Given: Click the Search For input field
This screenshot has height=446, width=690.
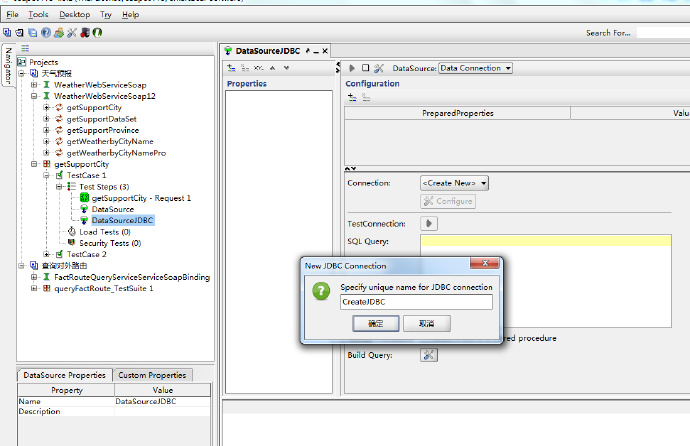Looking at the screenshot, I should (663, 33).
